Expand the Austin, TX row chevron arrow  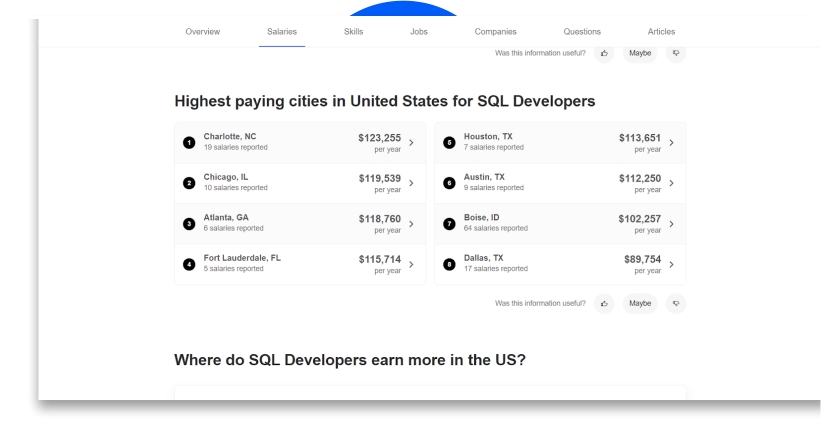pyautogui.click(x=671, y=183)
